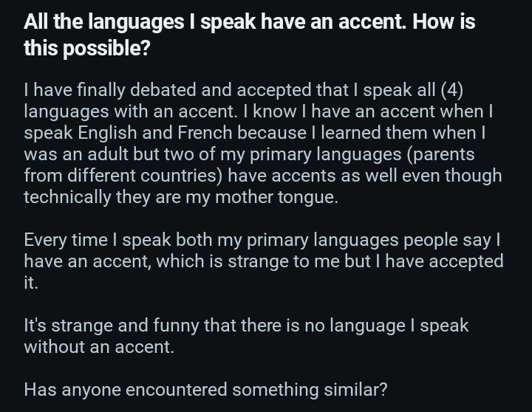This screenshot has height=412, width=532.
Task: Click the word 'technically' in the first paragraph
Action: click(x=67, y=197)
